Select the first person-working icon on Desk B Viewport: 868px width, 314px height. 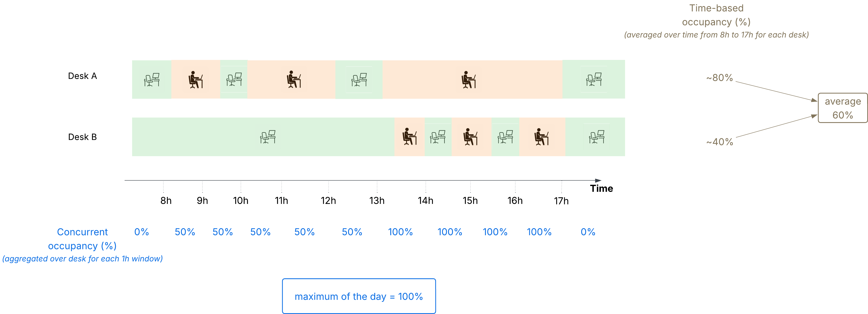coord(409,137)
